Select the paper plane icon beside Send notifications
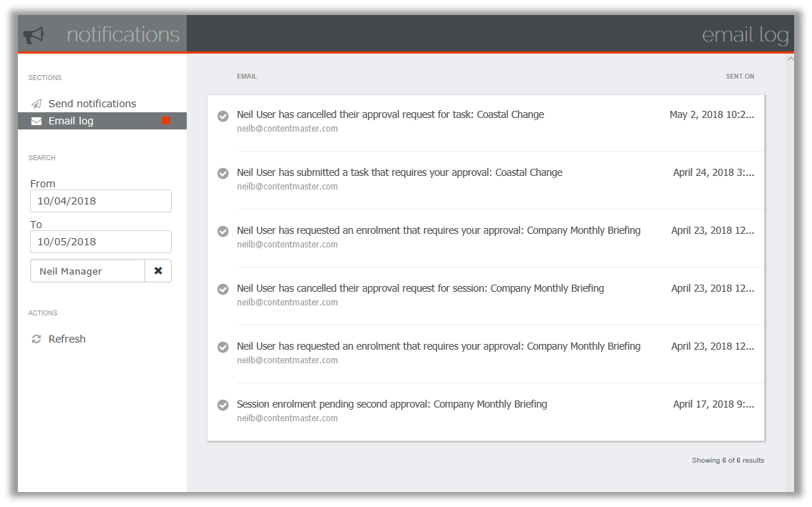This screenshot has width=812, height=507. tap(36, 103)
